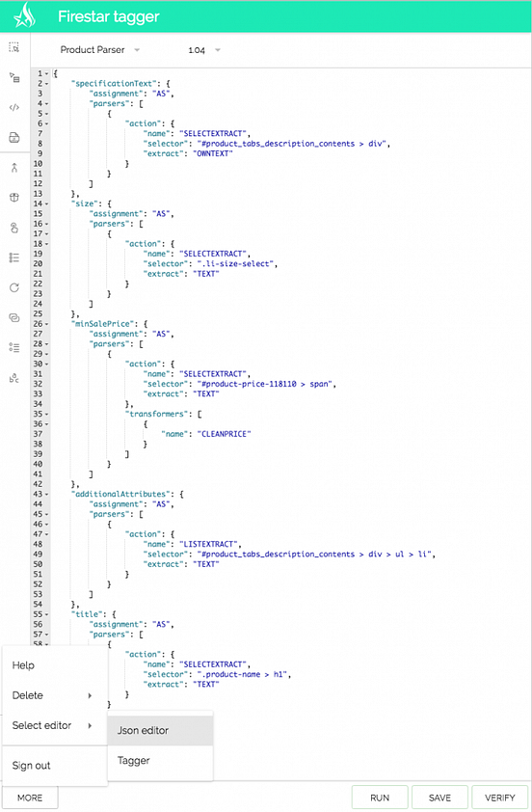Viewport: 532px width, 812px height.
Task: Collapse additionalAttributes block at line 43
Action: pos(47,494)
